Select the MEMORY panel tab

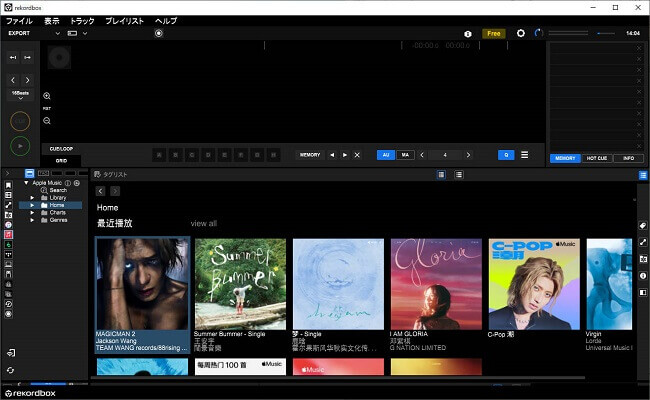click(x=565, y=158)
